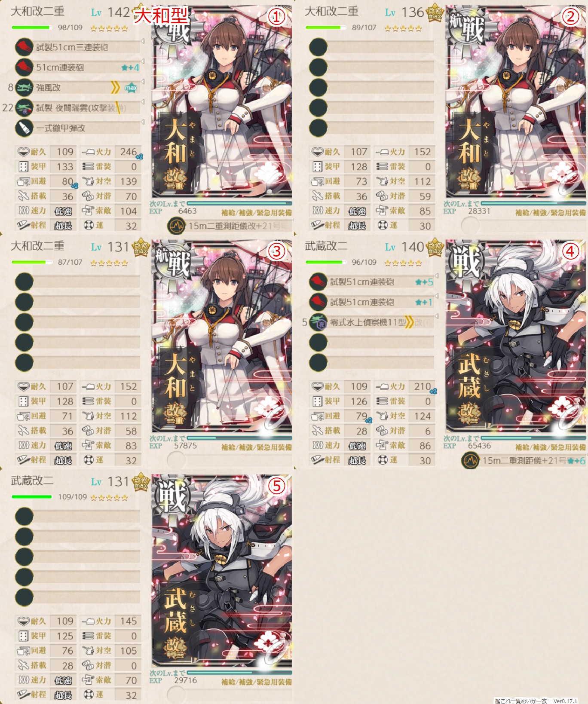This screenshot has height=704, width=588.
Task: Click the 一式徹甲弾改 shell icon
Action: point(24,128)
